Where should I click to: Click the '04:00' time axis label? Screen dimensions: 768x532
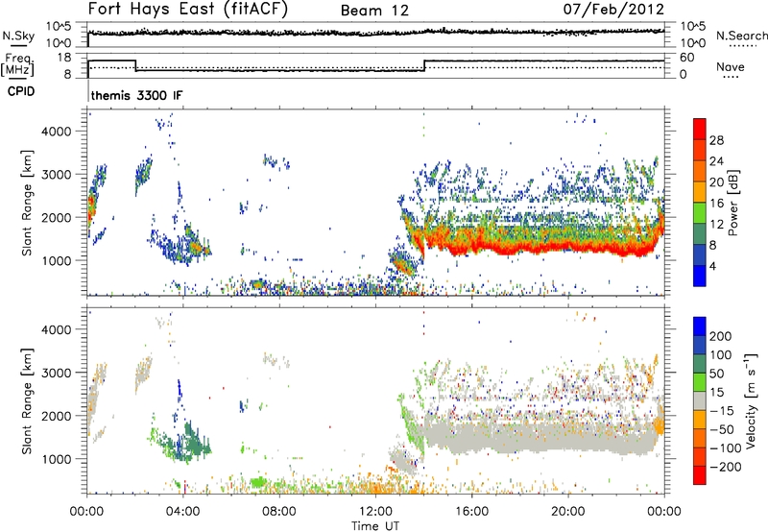coord(183,512)
